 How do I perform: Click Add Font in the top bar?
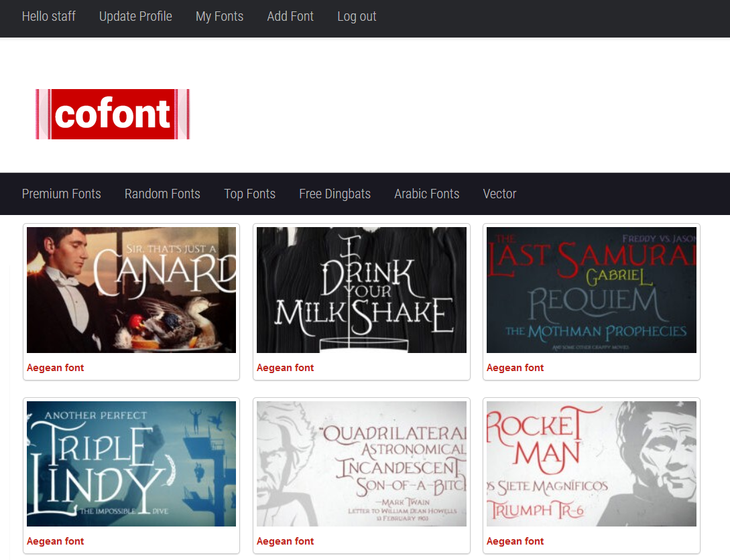click(290, 16)
